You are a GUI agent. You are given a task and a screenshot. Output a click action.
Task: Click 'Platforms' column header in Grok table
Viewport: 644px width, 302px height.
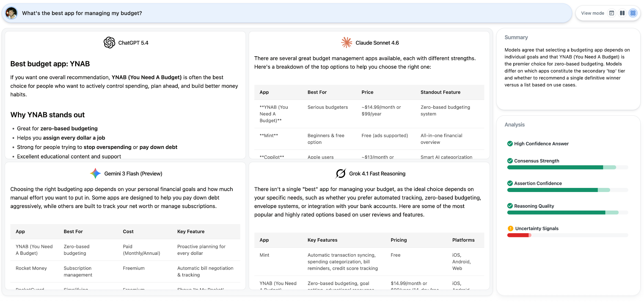click(463, 240)
